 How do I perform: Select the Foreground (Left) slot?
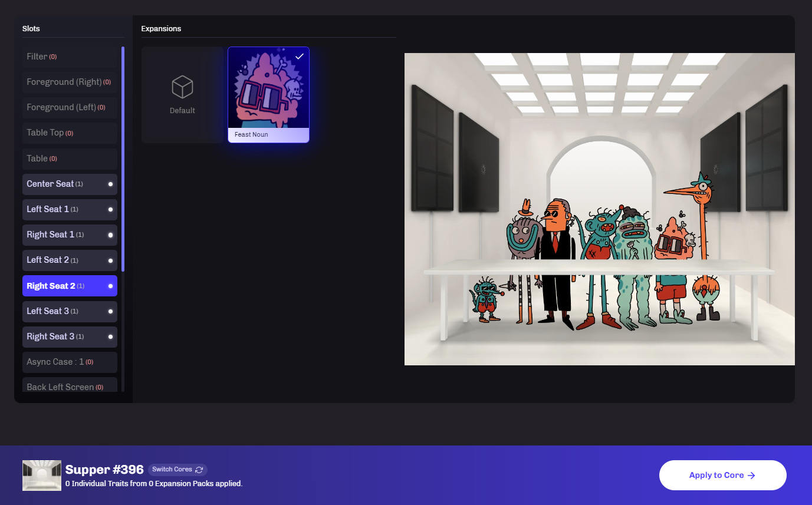[x=70, y=107]
